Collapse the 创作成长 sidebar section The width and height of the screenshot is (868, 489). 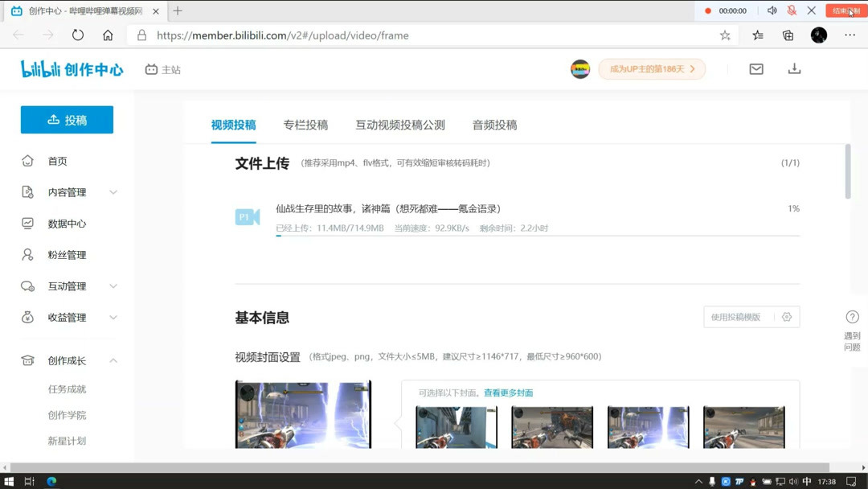point(67,360)
